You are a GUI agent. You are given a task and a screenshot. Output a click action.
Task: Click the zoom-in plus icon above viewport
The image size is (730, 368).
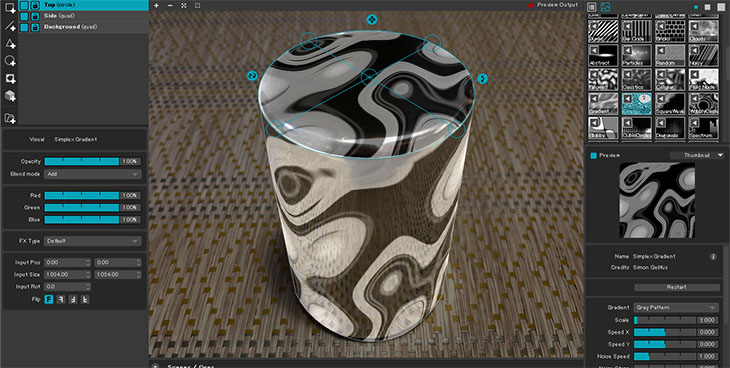[x=156, y=6]
